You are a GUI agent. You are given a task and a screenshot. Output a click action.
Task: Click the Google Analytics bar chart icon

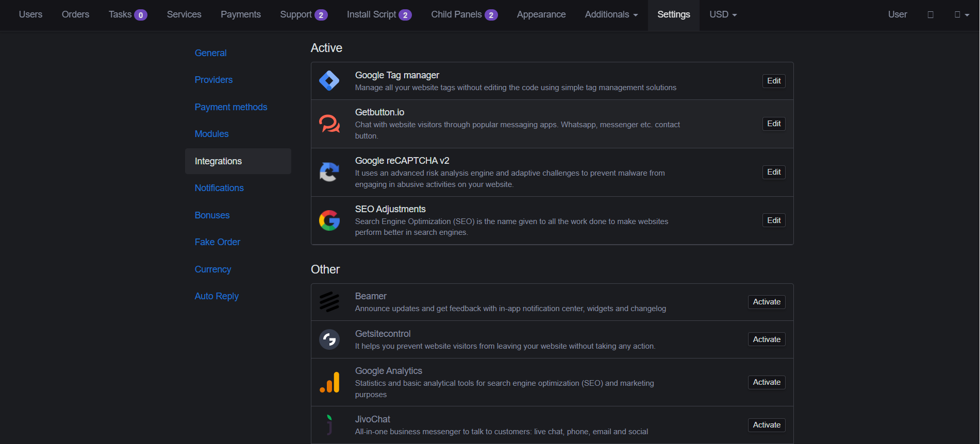[329, 382]
